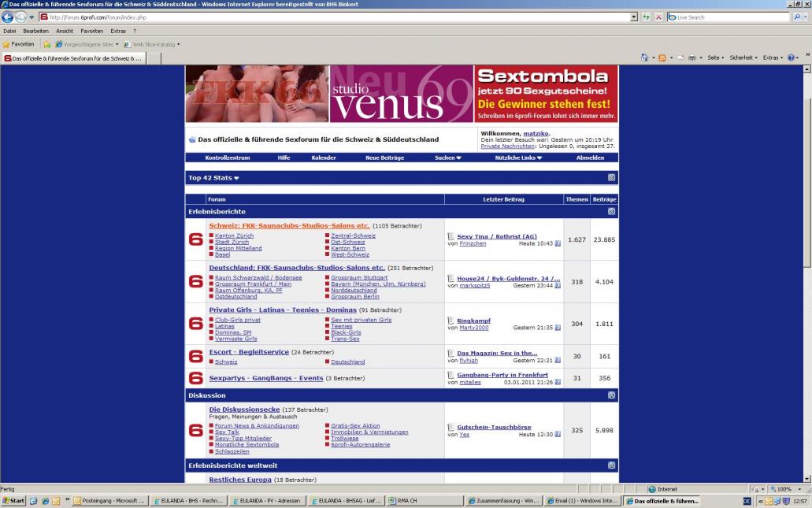Expand the Suchen dropdown in the navbar
The image size is (812, 508).
click(448, 158)
